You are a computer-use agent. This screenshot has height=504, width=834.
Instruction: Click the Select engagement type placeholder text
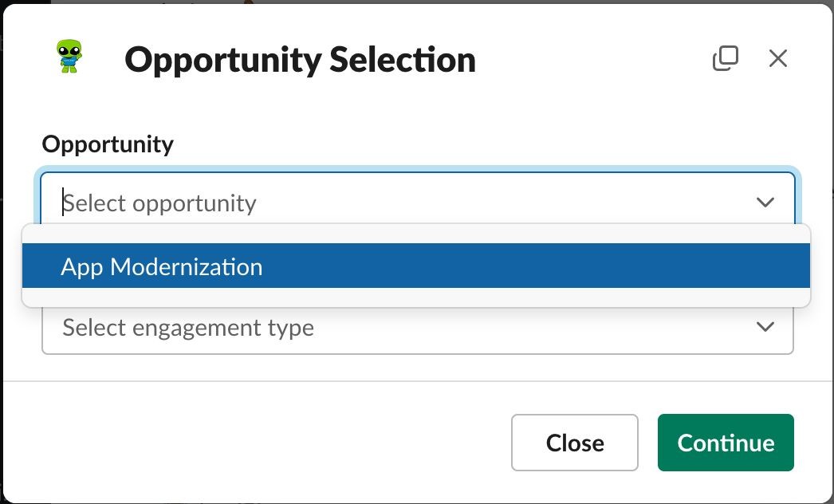tap(188, 327)
